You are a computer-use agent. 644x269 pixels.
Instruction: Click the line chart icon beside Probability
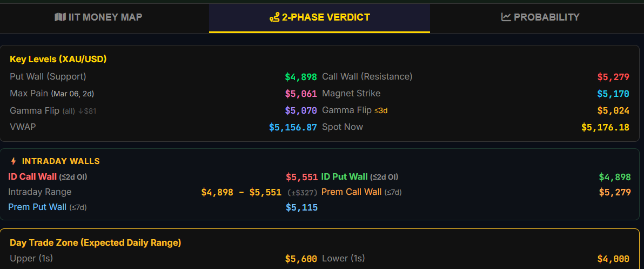(506, 17)
